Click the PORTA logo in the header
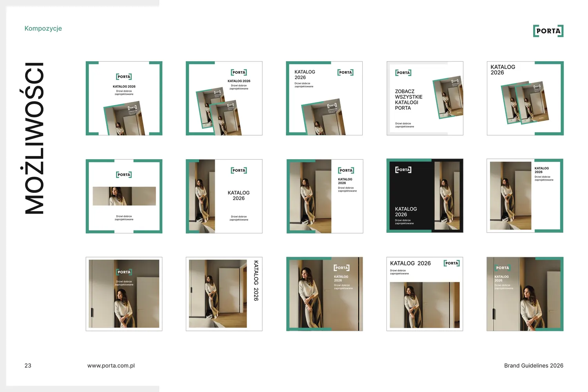This screenshot has width=588, height=392. click(x=548, y=31)
